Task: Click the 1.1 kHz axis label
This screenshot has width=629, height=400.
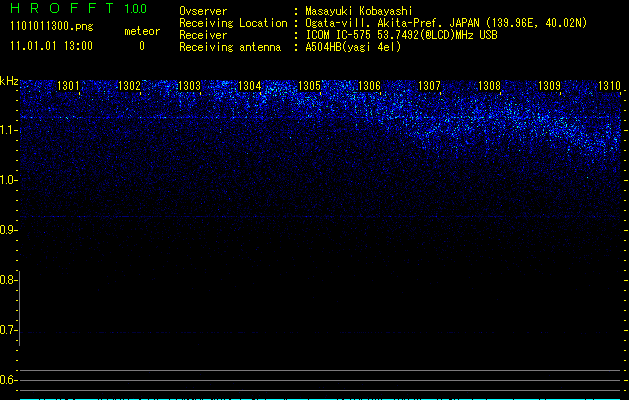Action: click(8, 130)
